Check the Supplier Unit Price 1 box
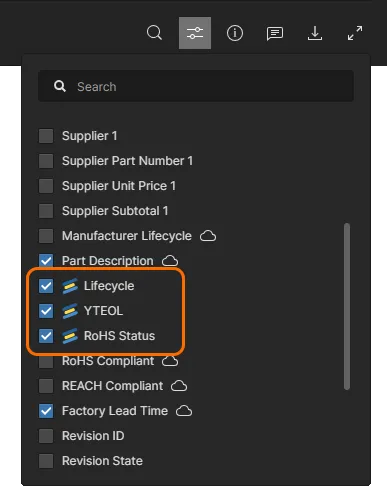Image resolution: width=387 pixels, height=486 pixels. (x=46, y=186)
